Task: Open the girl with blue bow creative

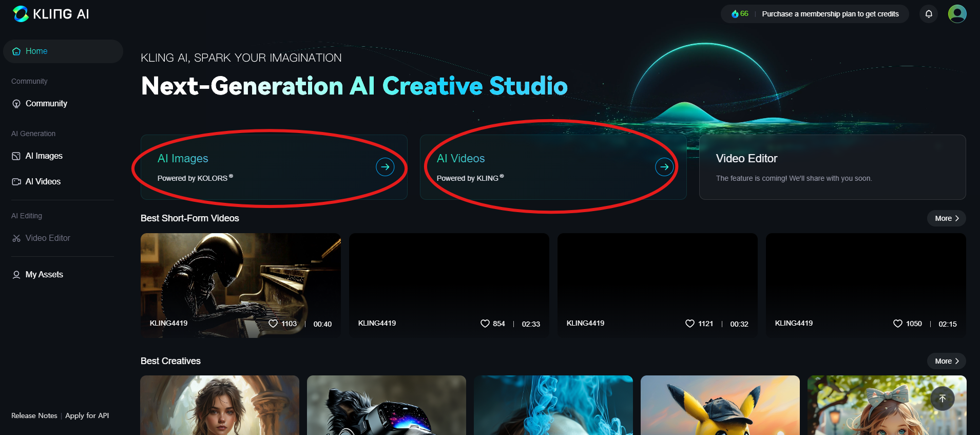Action: point(887,405)
